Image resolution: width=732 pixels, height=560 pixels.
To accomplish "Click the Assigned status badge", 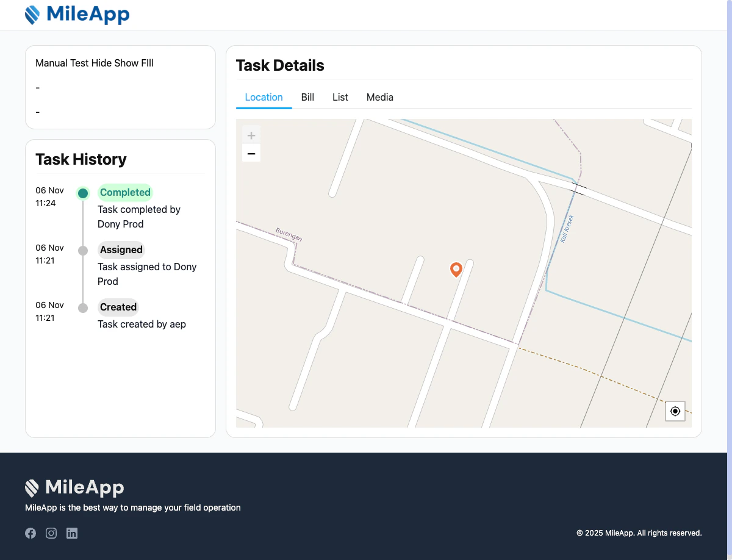I will pyautogui.click(x=121, y=250).
